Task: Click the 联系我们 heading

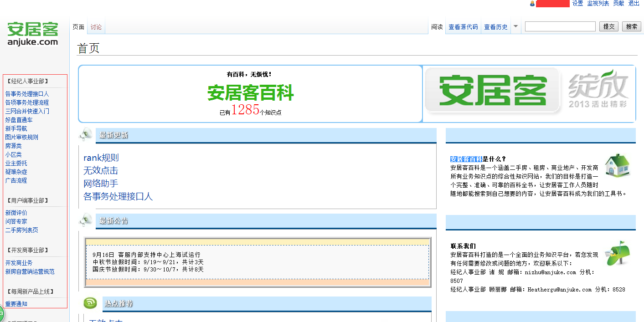Action: [x=463, y=246]
